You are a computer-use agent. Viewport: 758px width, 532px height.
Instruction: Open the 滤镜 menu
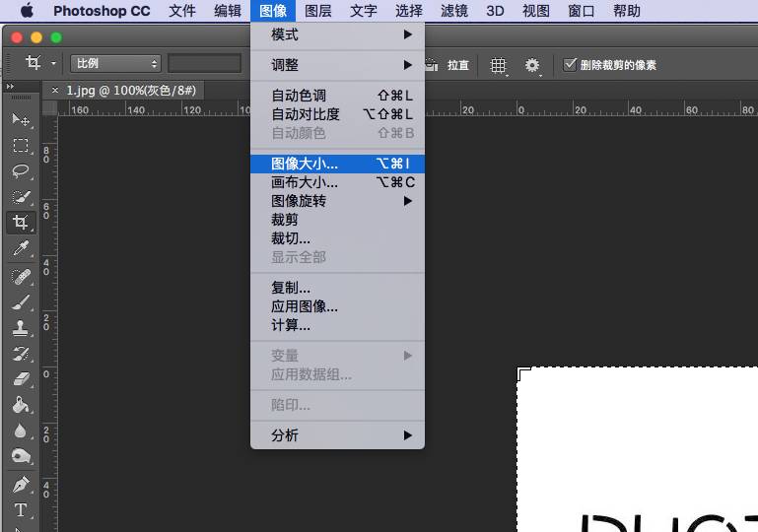(454, 11)
